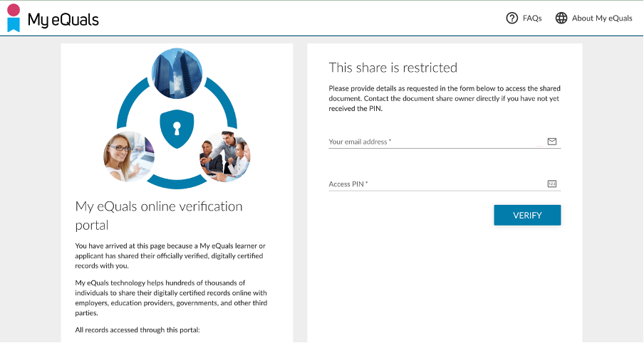
Task: Click the numeric PIN icon in Access PIN field
Action: [552, 184]
